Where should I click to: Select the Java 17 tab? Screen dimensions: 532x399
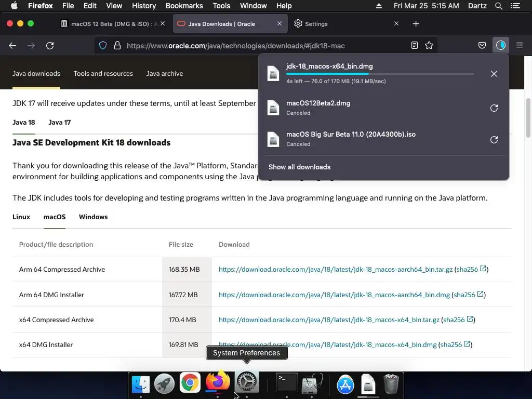tap(59, 123)
